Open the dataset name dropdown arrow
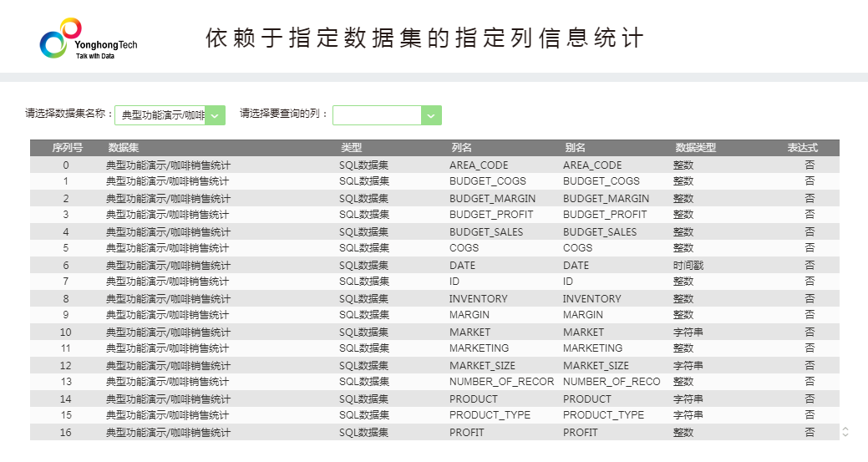 pyautogui.click(x=215, y=115)
